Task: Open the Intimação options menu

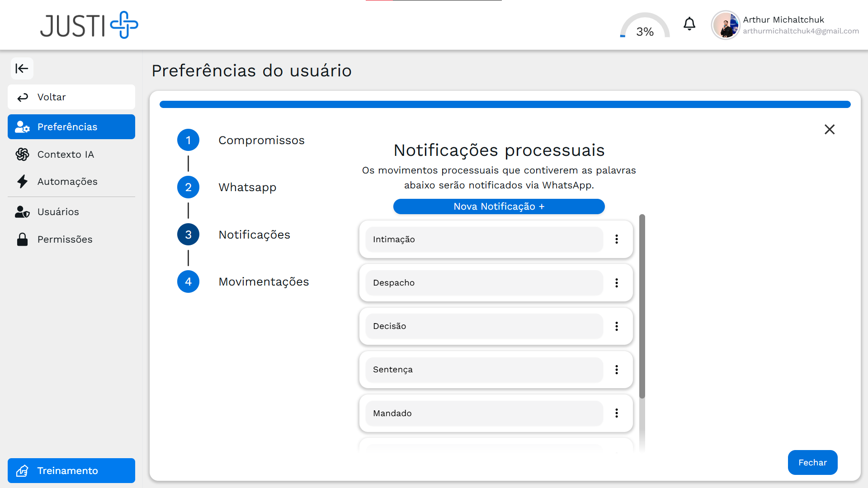Action: coord(617,239)
